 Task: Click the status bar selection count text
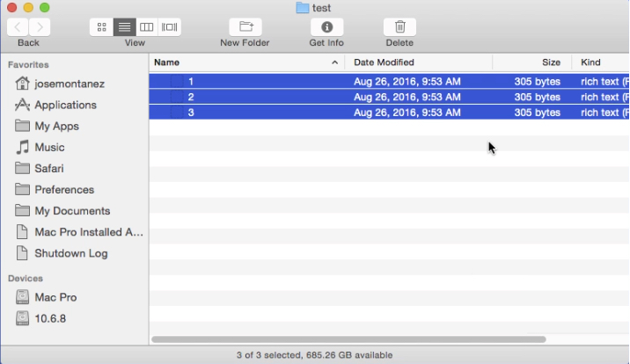314,355
